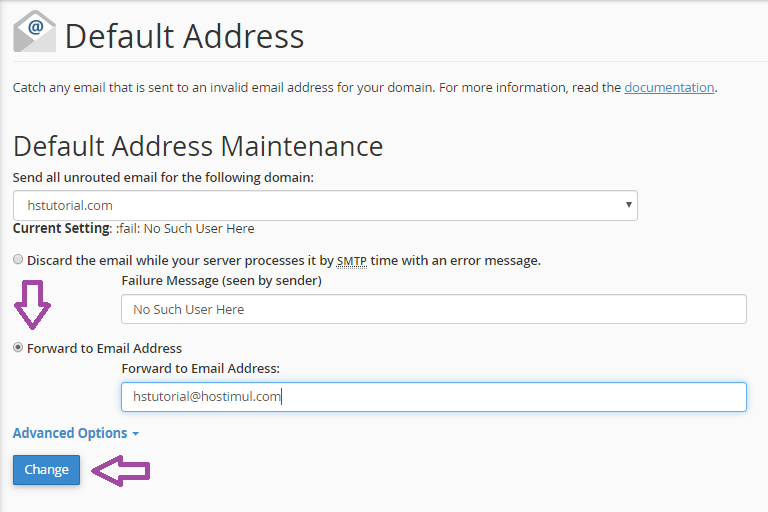768x512 pixels.
Task: Click the domain selector's dropdown arrow
Action: 628,205
